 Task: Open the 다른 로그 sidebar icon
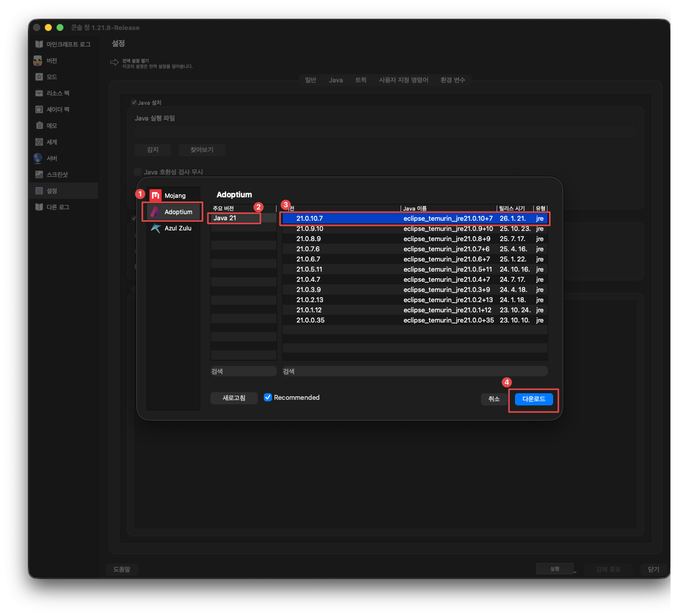point(39,207)
